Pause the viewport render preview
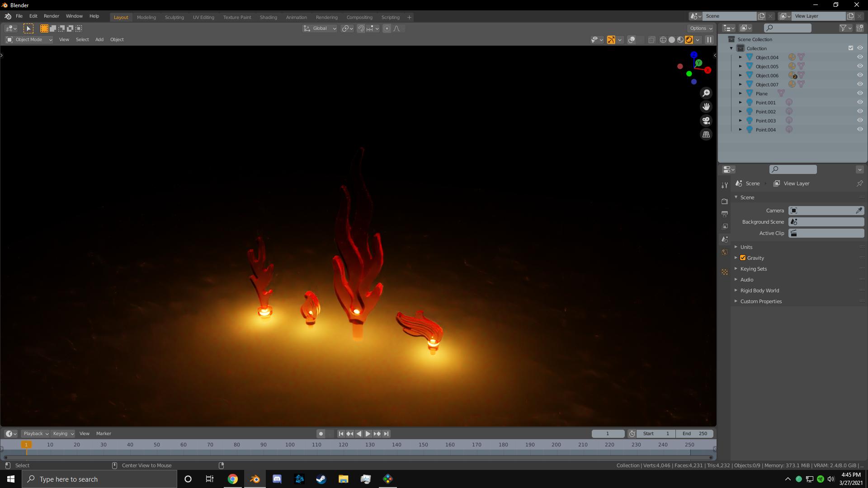868x488 pixels. tap(709, 40)
